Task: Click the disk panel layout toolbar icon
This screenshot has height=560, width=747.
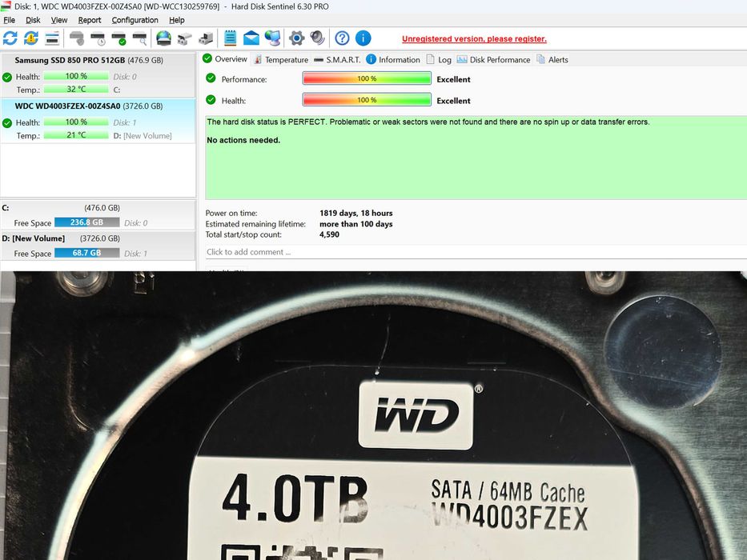Action: (x=52, y=38)
